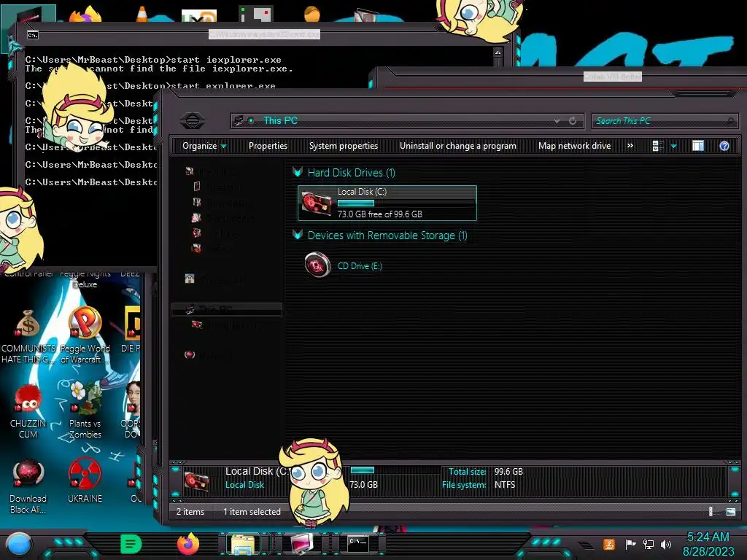Open the Organize menu
Screen dimensions: 747x560
pyautogui.click(x=204, y=146)
